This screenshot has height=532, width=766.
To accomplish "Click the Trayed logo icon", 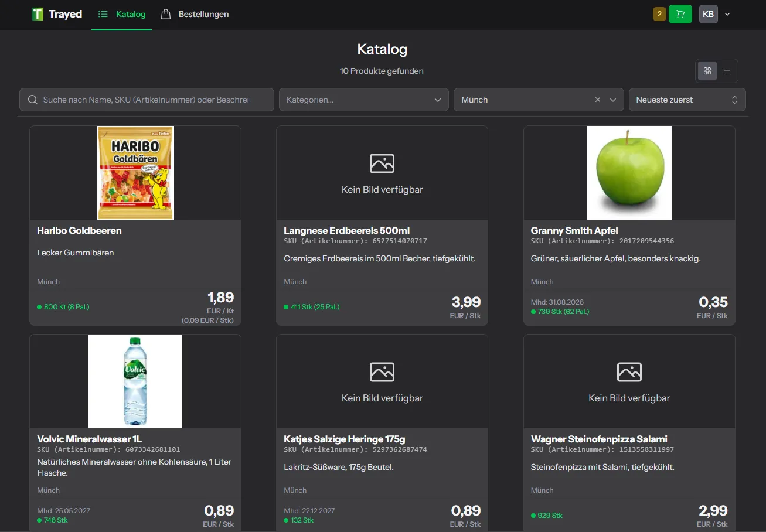I will (38, 14).
